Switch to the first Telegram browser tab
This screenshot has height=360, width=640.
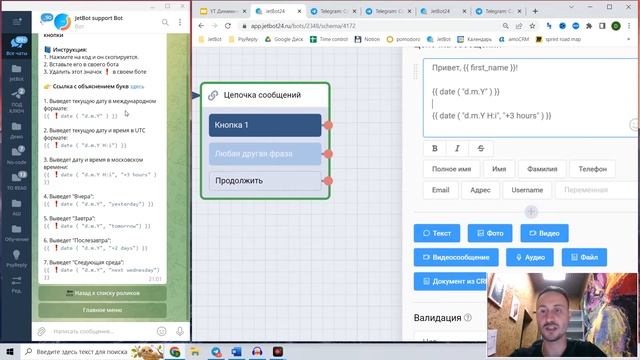(x=333, y=11)
